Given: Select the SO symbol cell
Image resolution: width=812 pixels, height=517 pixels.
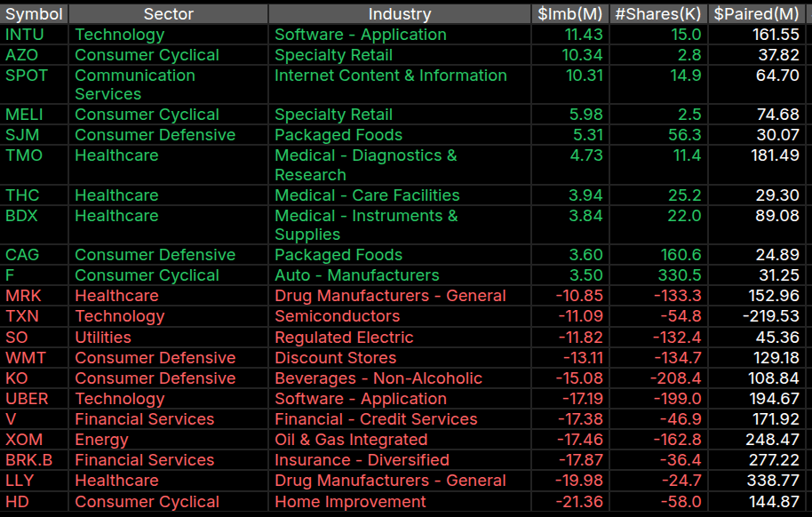Looking at the screenshot, I should pyautogui.click(x=34, y=338).
